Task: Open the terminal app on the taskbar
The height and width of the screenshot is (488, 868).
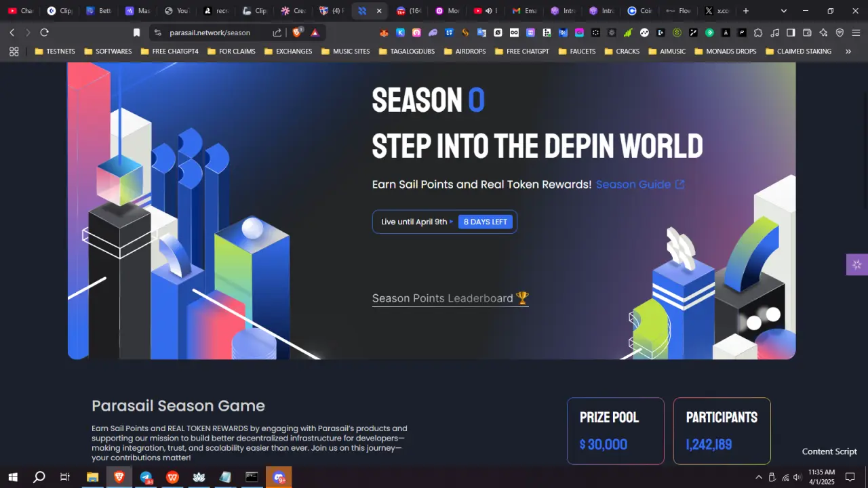Action: [x=252, y=477]
